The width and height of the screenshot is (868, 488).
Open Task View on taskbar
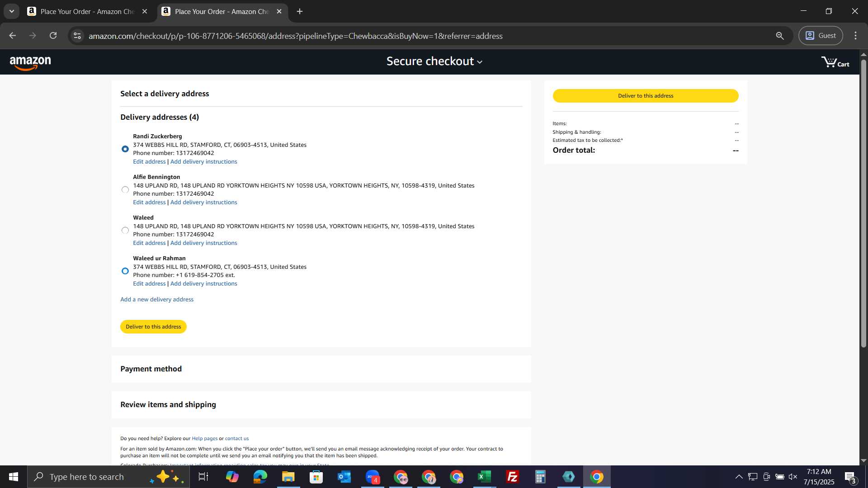203,477
